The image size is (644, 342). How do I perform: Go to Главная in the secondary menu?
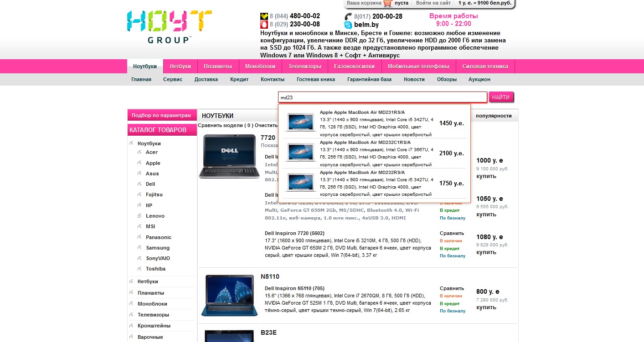pyautogui.click(x=141, y=79)
